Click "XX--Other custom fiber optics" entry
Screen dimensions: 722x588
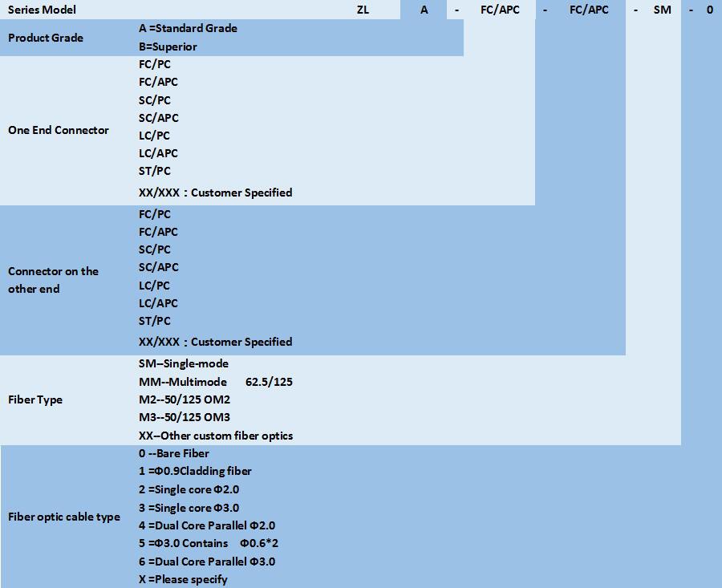[x=216, y=436]
